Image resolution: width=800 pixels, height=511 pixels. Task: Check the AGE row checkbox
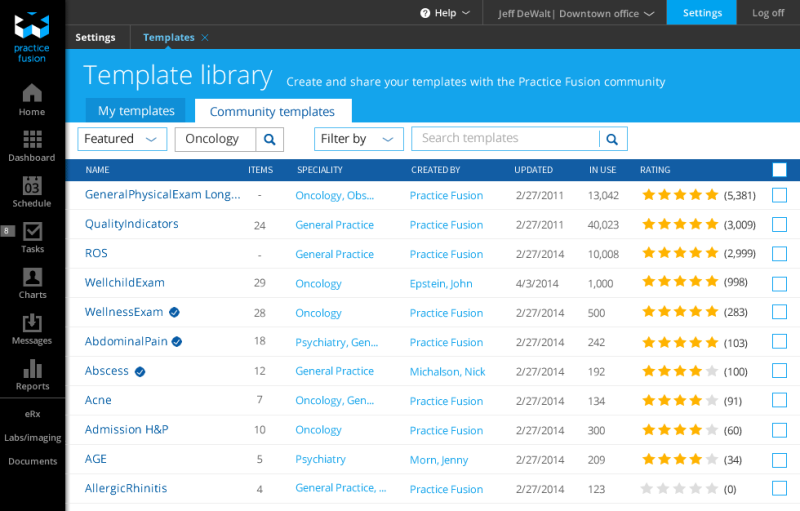point(780,460)
